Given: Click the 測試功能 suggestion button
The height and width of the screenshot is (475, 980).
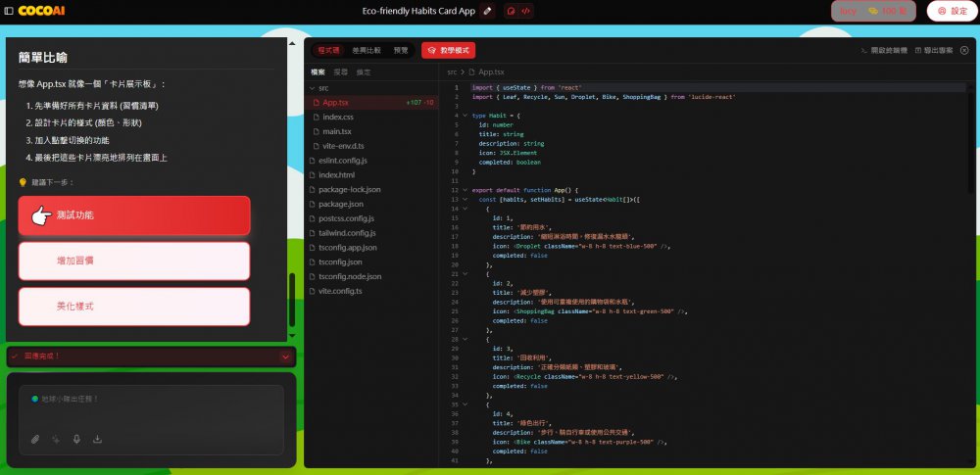Looking at the screenshot, I should click(134, 215).
